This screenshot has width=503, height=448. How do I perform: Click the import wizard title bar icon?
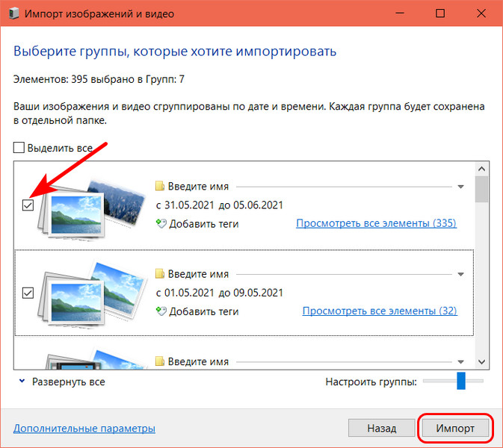tap(13, 13)
